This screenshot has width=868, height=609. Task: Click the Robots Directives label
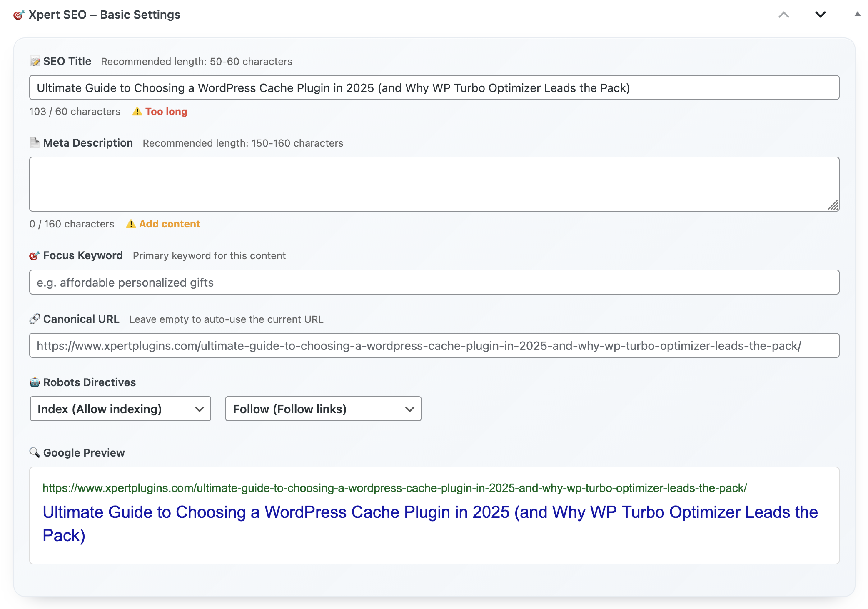(90, 382)
